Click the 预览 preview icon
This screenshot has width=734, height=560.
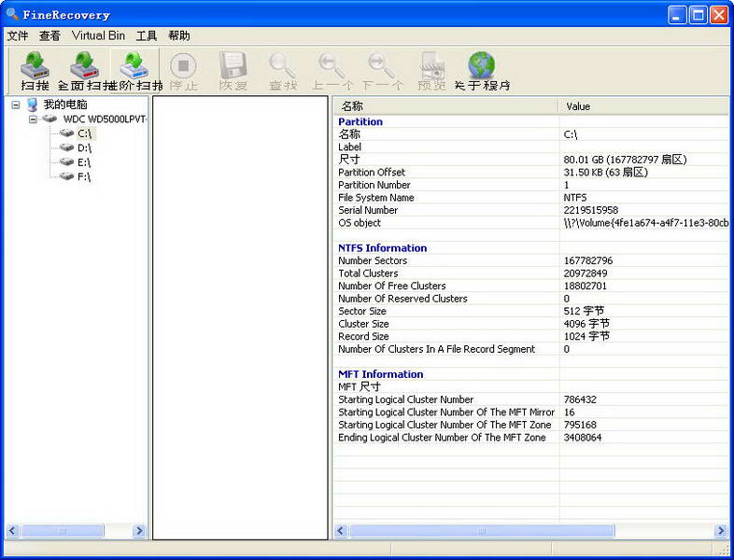(431, 71)
